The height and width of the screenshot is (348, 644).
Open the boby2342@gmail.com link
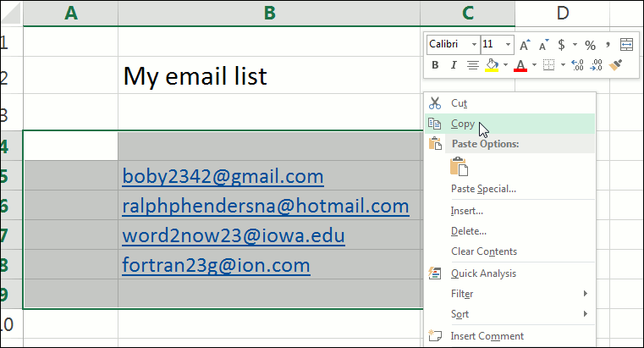(223, 177)
